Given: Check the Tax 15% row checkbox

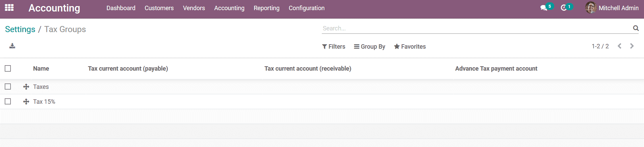Looking at the screenshot, I should 8,102.
